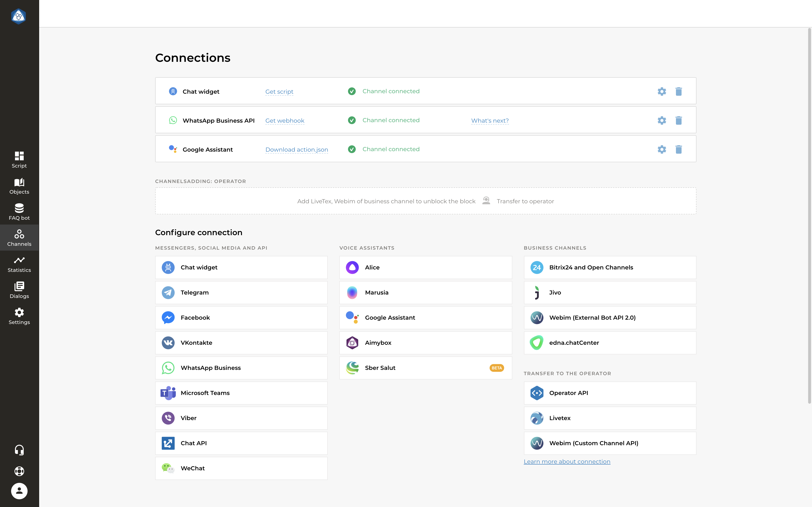The width and height of the screenshot is (812, 507).
Task: Click the support headset icon in the sidebar
Action: 19,450
